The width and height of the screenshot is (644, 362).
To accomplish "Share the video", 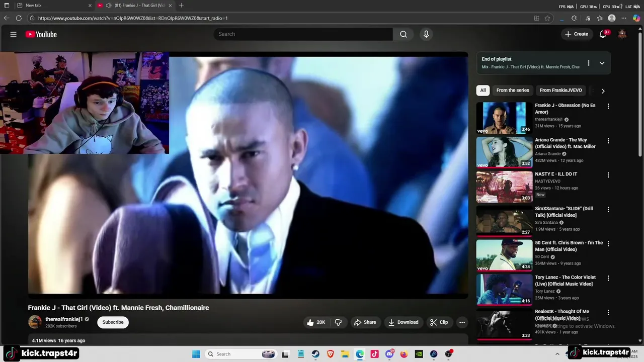I will [x=365, y=322].
